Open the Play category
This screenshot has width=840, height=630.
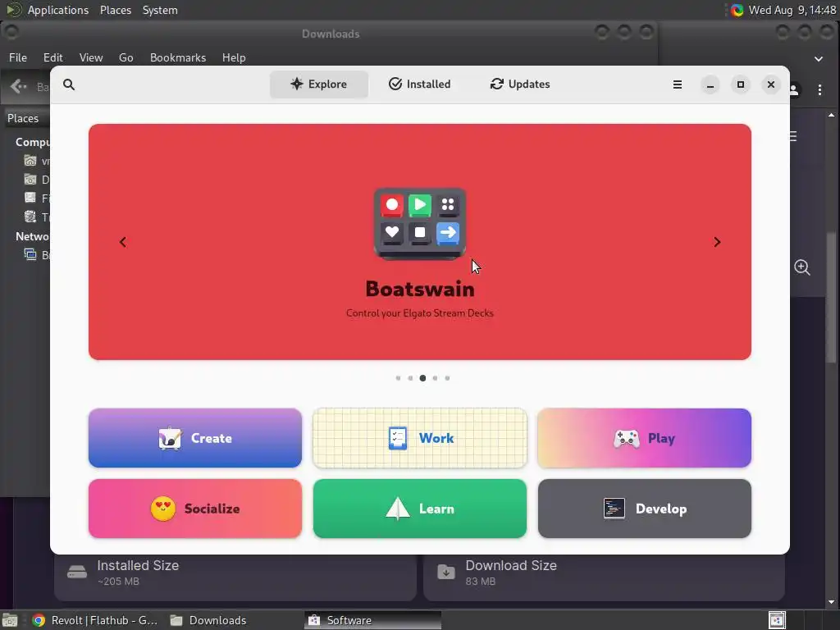(645, 438)
